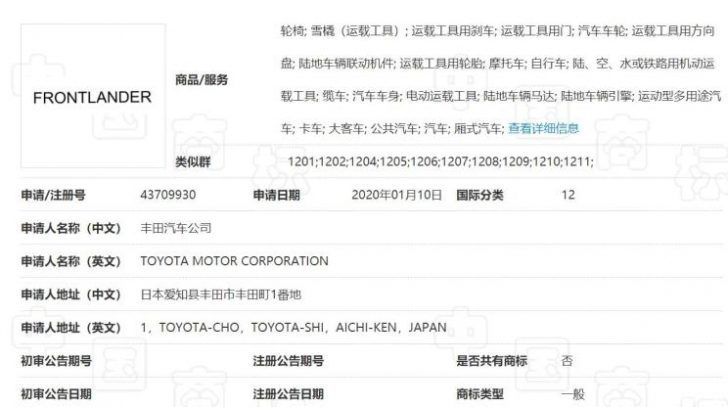Select the application date 2020年01月10日
The image size is (728, 407).
(396, 194)
